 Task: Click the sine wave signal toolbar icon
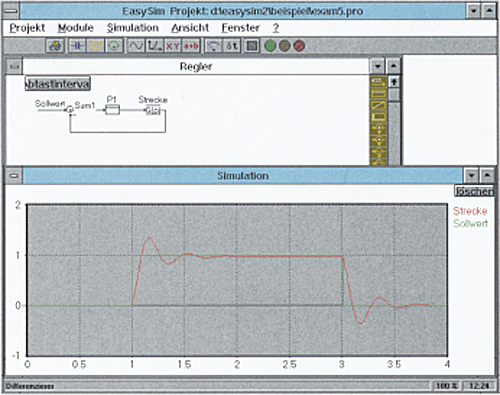click(136, 46)
